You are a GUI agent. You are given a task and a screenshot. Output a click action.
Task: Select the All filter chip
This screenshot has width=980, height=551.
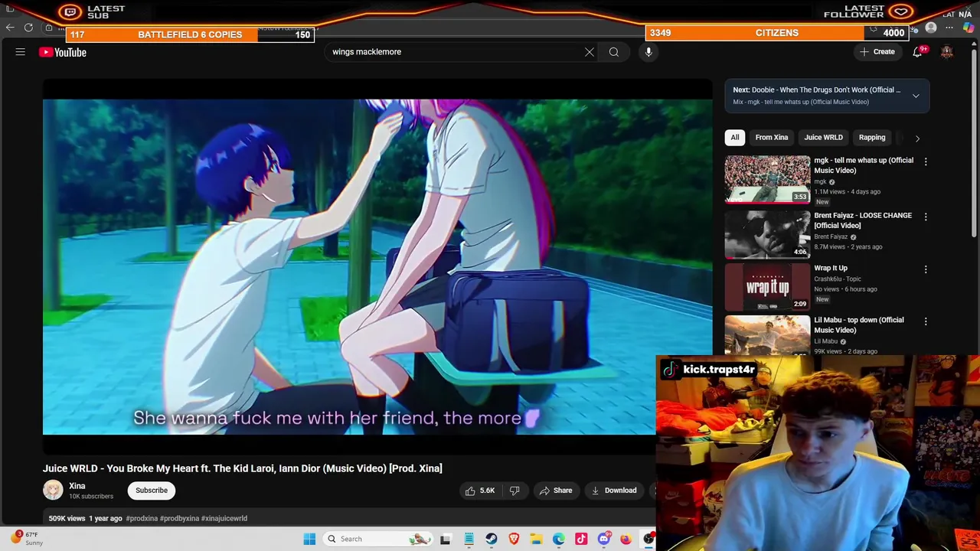coord(735,138)
